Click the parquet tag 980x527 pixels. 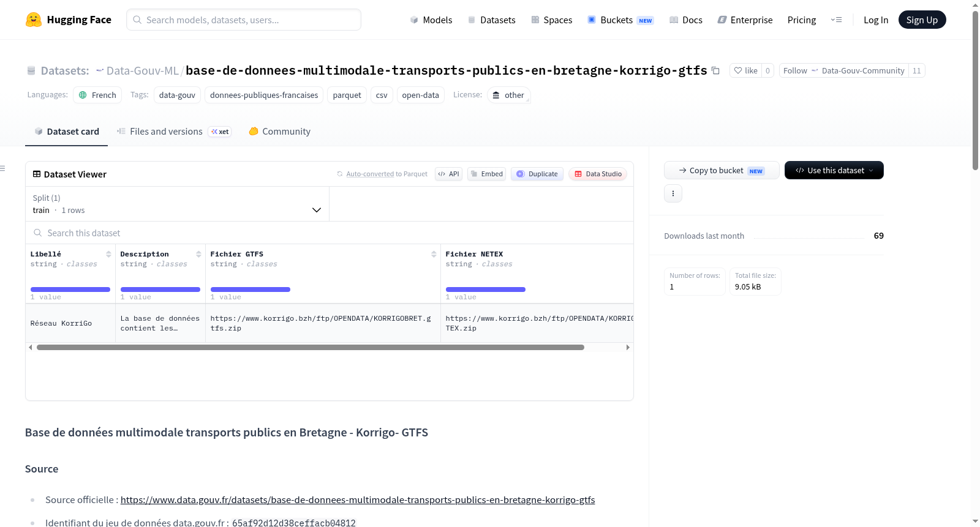(x=347, y=95)
